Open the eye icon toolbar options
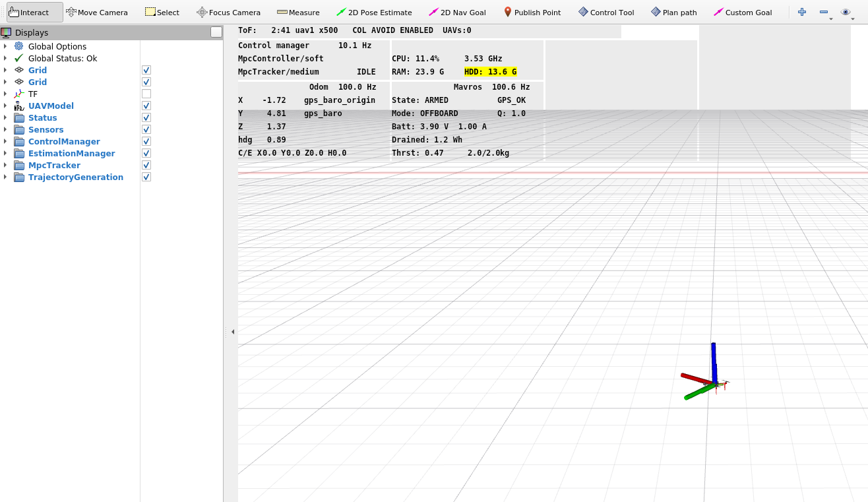The height and width of the screenshot is (502, 868). coord(846,12)
